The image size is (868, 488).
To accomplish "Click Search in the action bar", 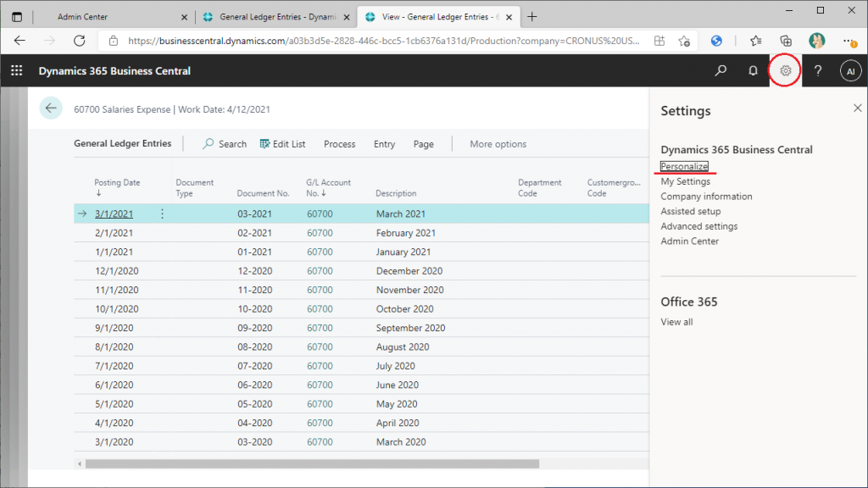I will [225, 144].
